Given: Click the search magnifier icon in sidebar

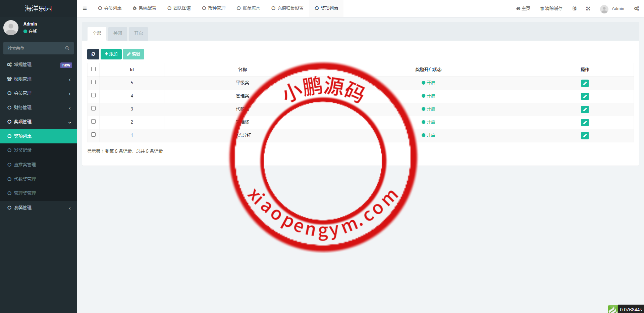Looking at the screenshot, I should pos(67,48).
